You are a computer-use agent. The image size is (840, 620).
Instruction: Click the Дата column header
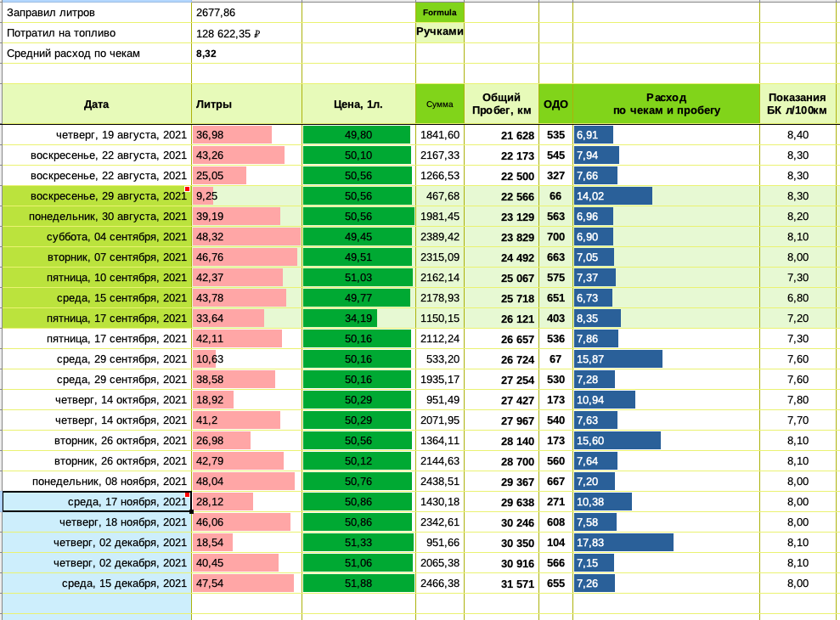click(97, 104)
